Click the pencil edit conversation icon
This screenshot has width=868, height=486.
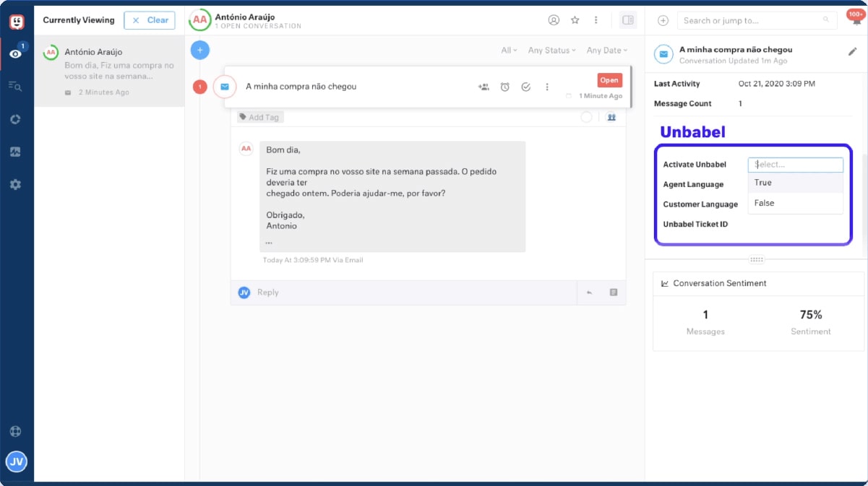852,52
